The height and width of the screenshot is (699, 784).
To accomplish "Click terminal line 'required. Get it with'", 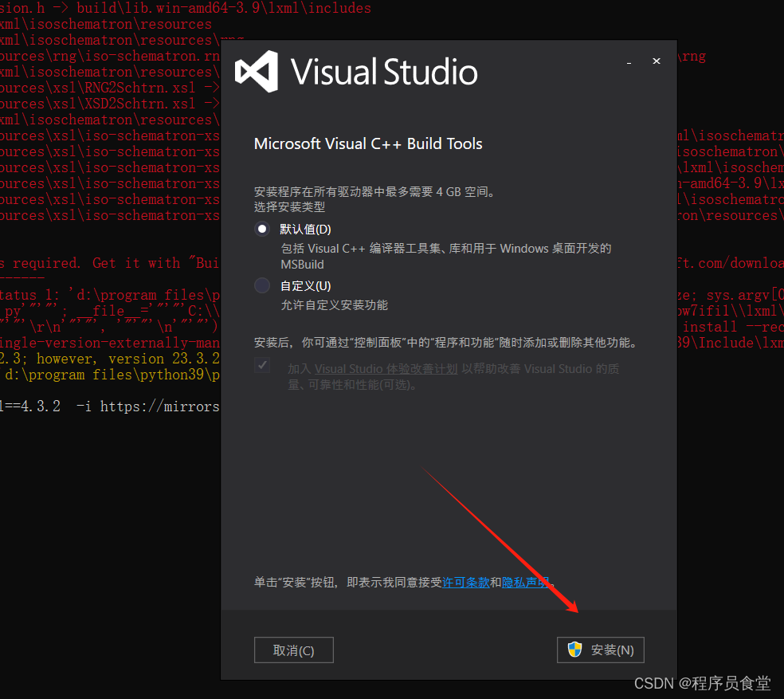I will pos(110,263).
